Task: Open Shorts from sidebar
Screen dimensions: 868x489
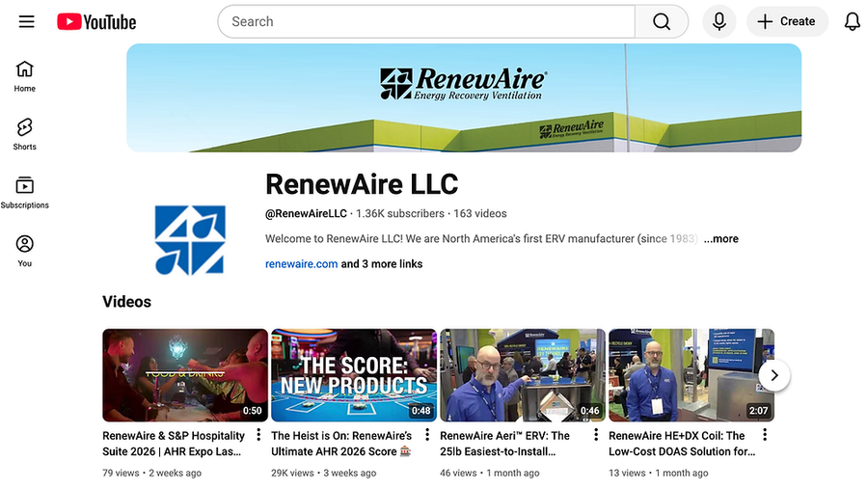Action: tap(24, 135)
